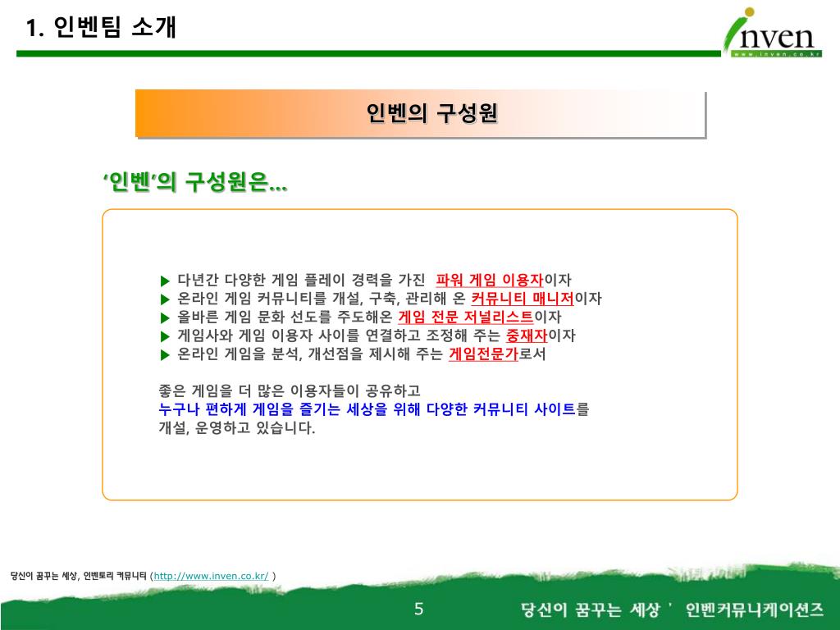The width and height of the screenshot is (840, 630).
Task: Click the page number 5 in footer
Action: point(419,609)
